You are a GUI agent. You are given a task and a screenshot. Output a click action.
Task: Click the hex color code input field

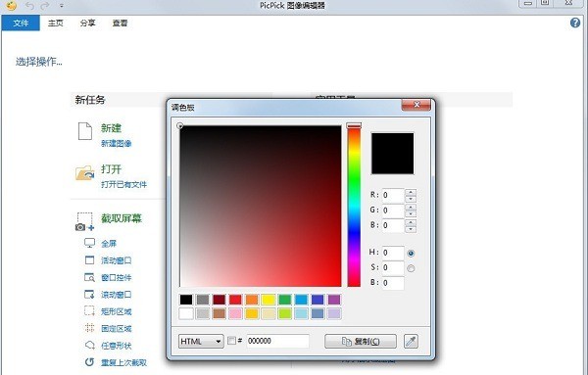point(278,341)
